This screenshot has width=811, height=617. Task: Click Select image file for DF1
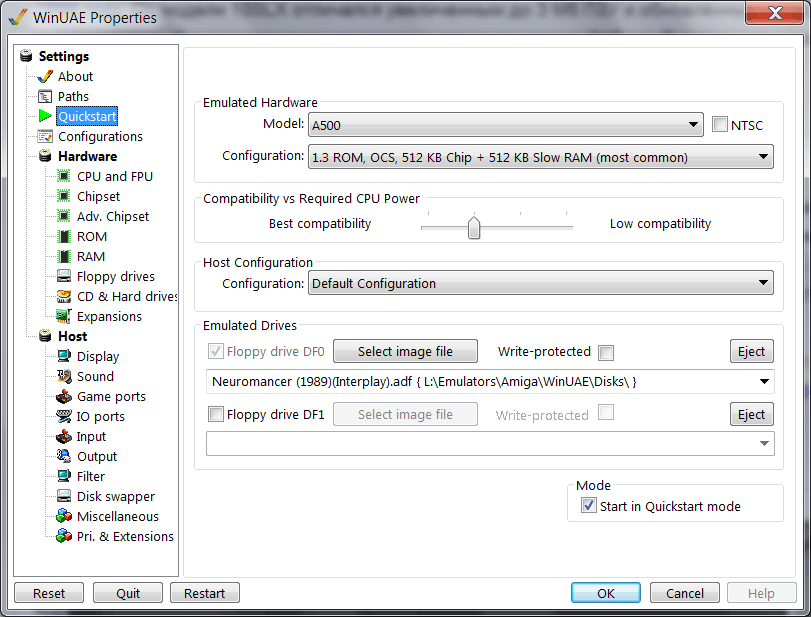405,414
